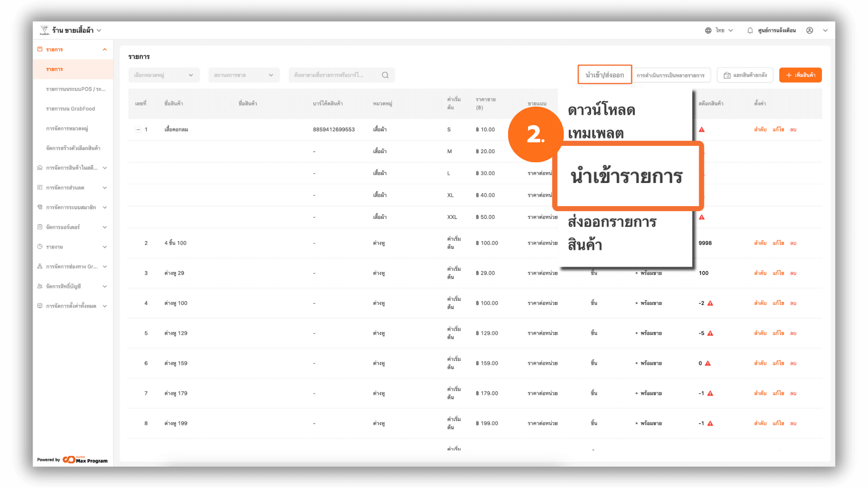
Task: Expand the store name dropdown
Action: click(x=99, y=30)
